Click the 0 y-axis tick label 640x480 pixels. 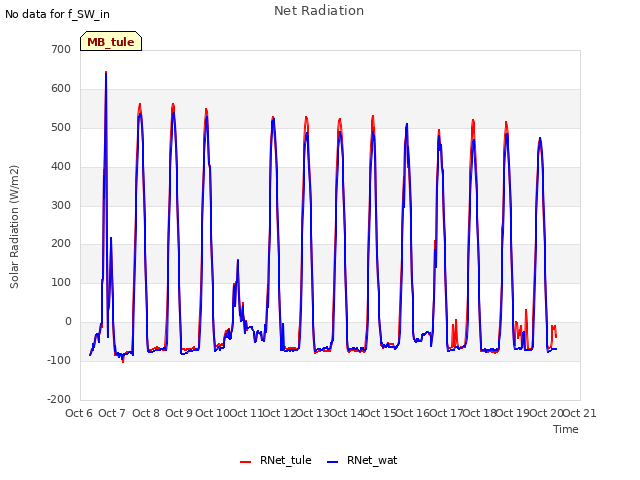point(68,321)
